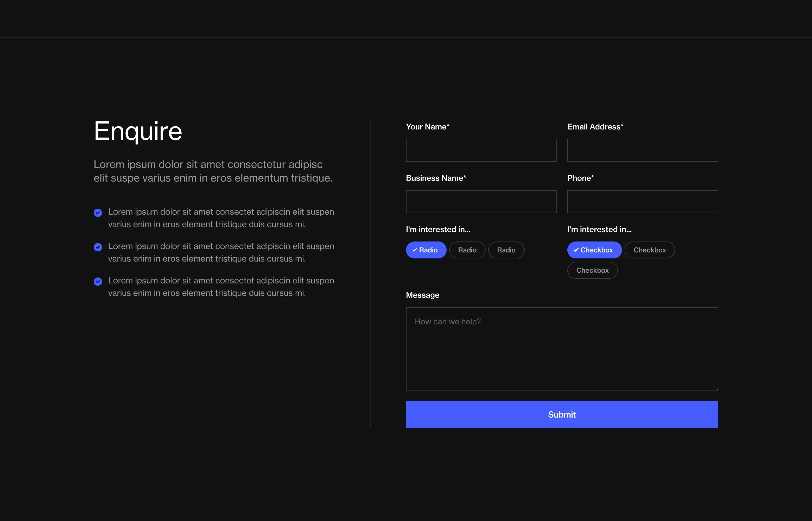Viewport: 812px width, 521px height.
Task: Check the Checkbox pill on the second row
Action: tap(592, 270)
